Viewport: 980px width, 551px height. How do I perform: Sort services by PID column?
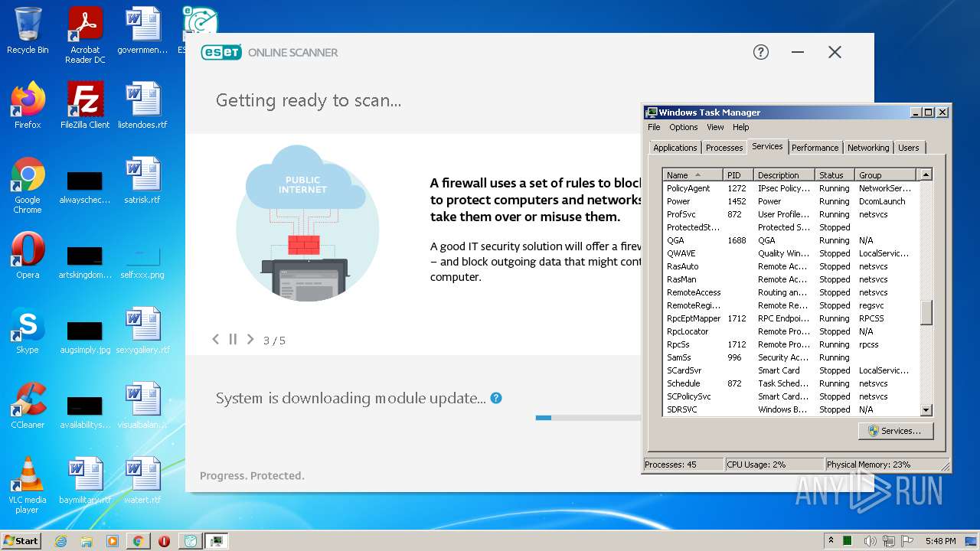[739, 175]
